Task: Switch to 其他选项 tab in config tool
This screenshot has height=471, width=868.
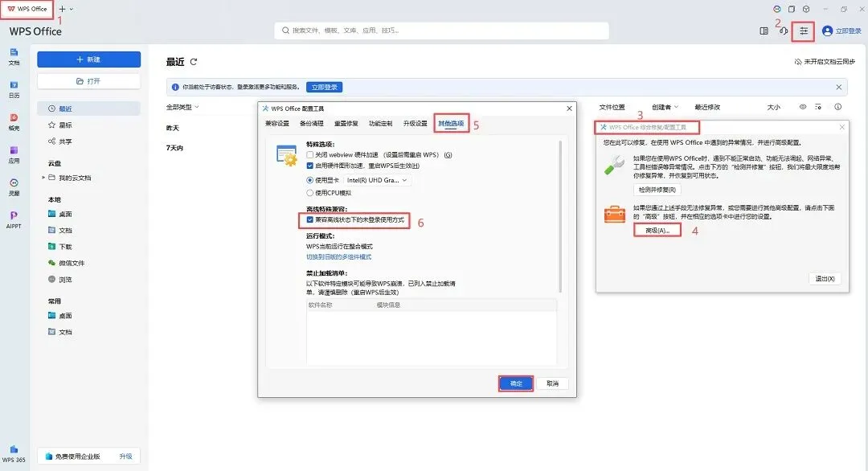Action: 451,124
